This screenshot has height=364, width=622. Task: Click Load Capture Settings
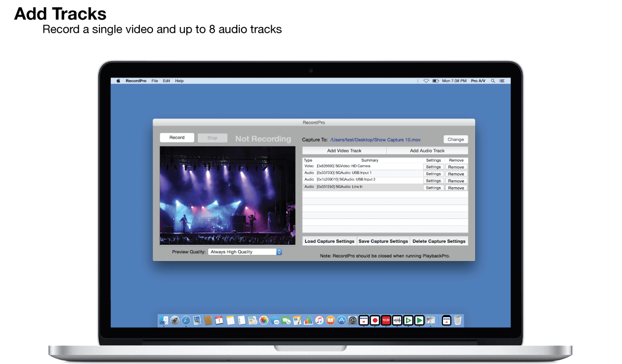(x=329, y=241)
